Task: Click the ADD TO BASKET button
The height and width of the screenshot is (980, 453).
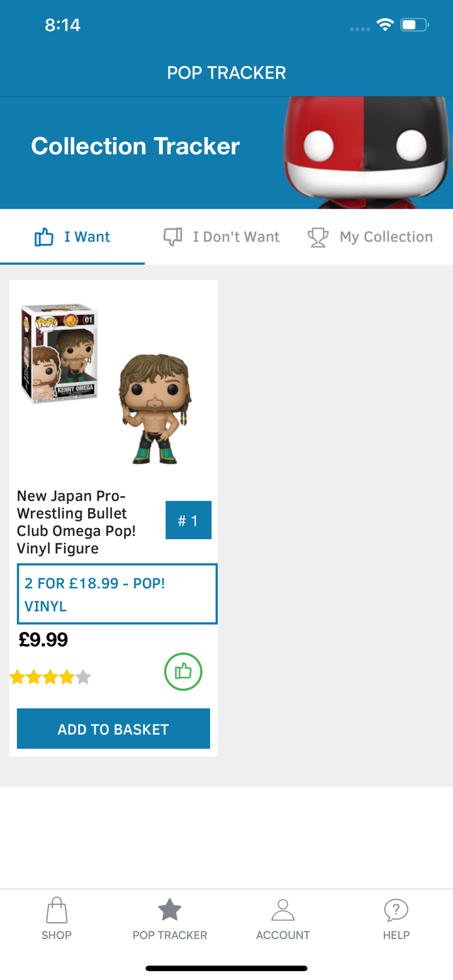Action: click(x=113, y=728)
